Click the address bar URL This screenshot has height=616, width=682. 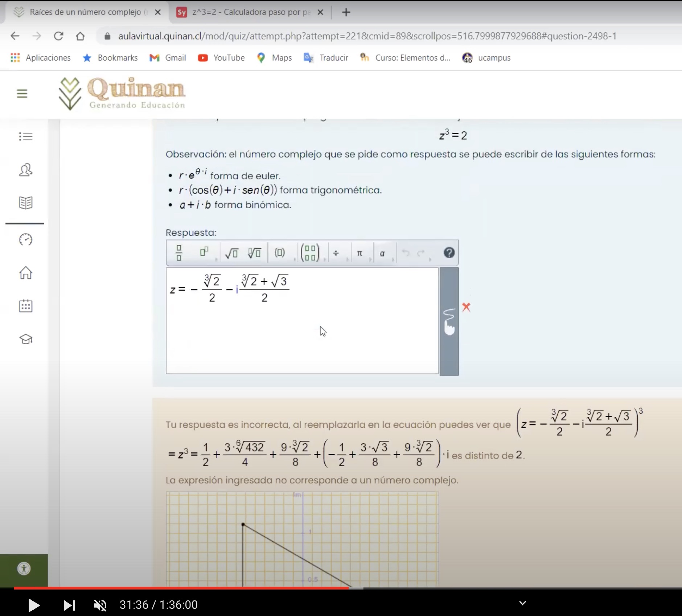367,36
